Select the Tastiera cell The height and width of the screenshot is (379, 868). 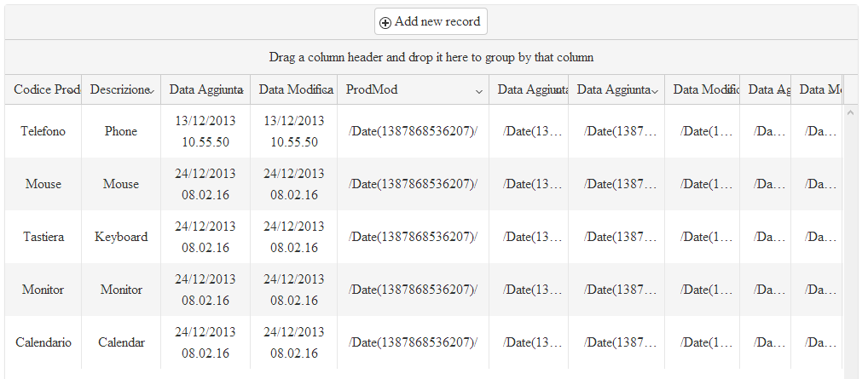coord(43,237)
